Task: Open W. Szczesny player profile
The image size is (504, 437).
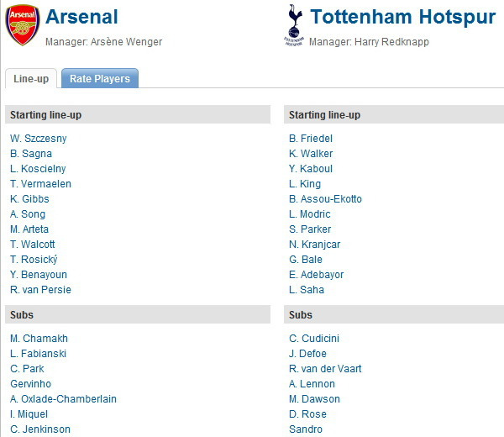Action: pyautogui.click(x=39, y=139)
